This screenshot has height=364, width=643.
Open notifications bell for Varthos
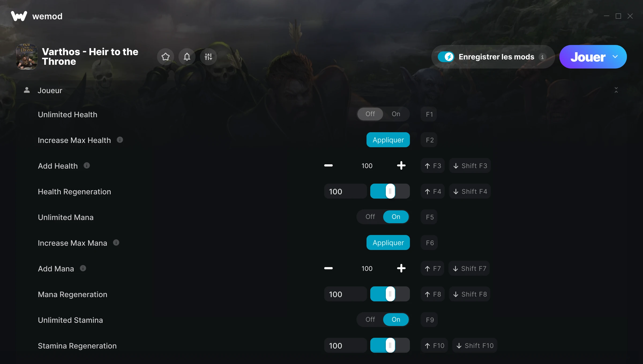(187, 57)
